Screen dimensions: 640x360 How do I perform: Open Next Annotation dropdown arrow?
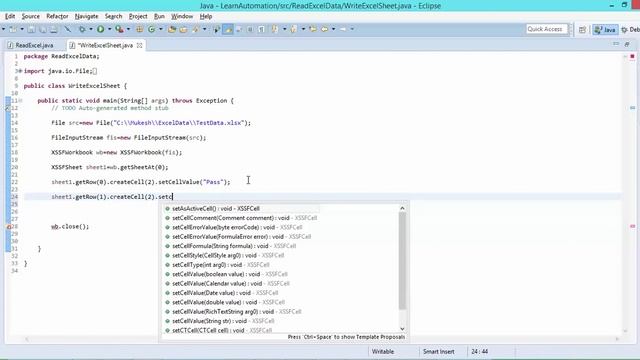pyautogui.click(x=284, y=29)
